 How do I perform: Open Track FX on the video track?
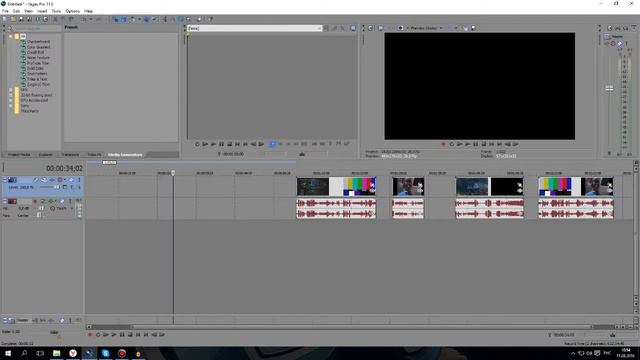point(52,180)
